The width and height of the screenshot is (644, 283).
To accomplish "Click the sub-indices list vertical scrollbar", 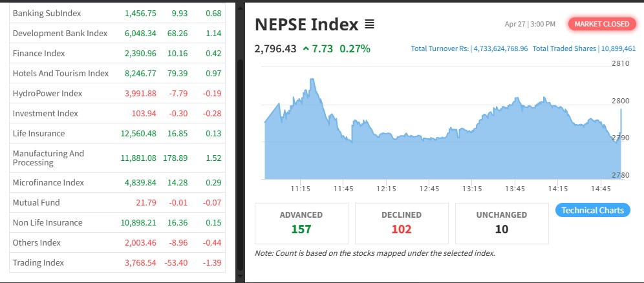I will (x=241, y=162).
